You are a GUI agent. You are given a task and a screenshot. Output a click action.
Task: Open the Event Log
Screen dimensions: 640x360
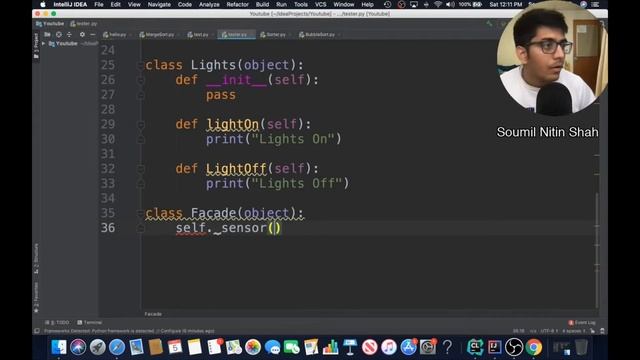(x=582, y=322)
